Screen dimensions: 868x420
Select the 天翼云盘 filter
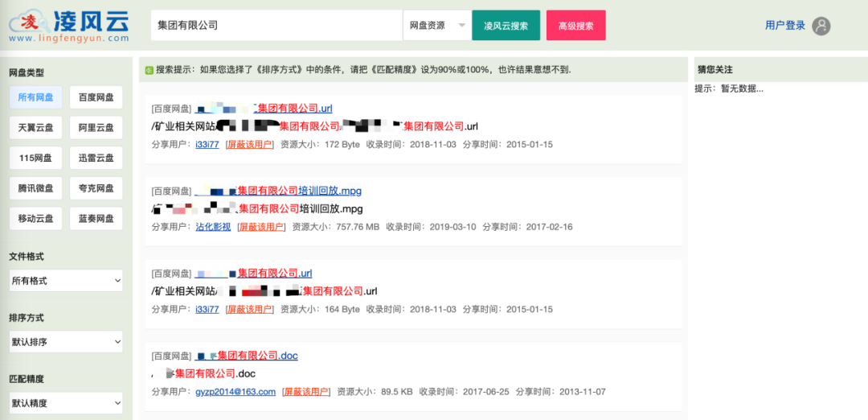[x=36, y=128]
